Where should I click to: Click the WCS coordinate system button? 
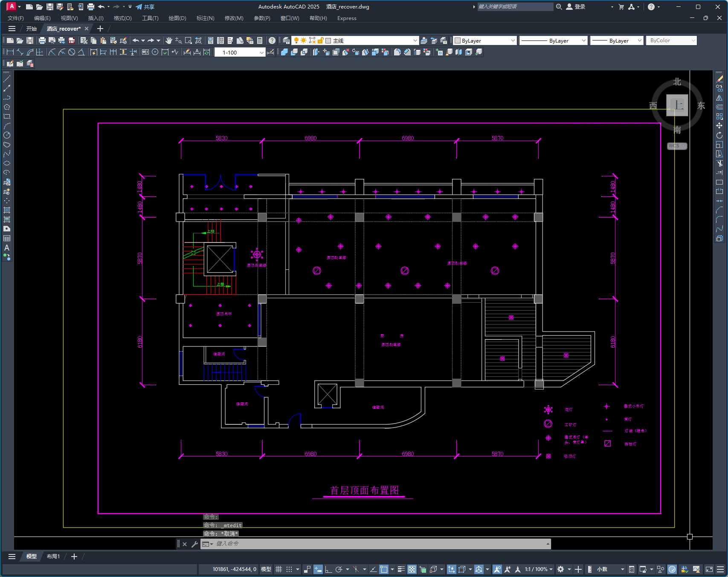[677, 146]
